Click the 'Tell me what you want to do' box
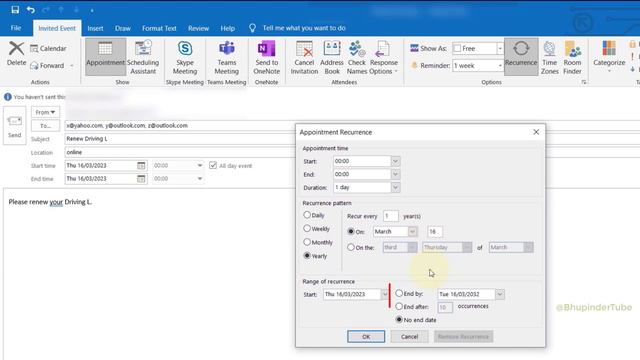Image resolution: width=640 pixels, height=360 pixels. [x=304, y=28]
